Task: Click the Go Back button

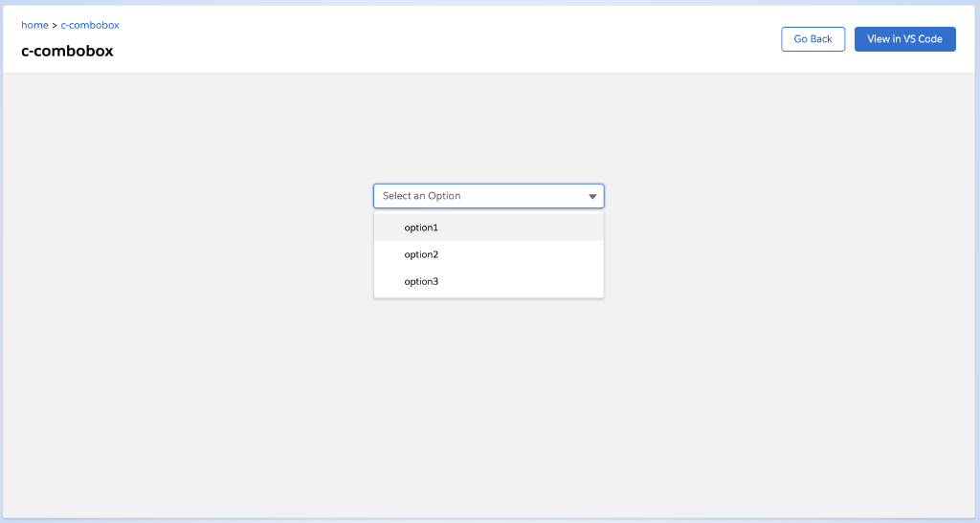Action: coord(813,39)
